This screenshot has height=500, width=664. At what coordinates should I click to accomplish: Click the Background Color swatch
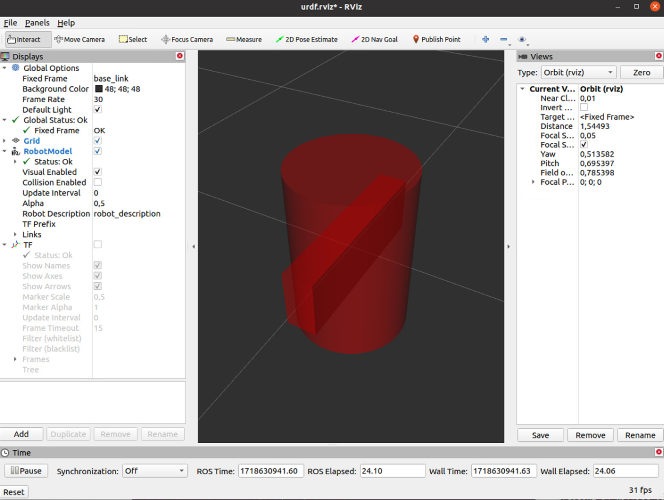pos(99,89)
